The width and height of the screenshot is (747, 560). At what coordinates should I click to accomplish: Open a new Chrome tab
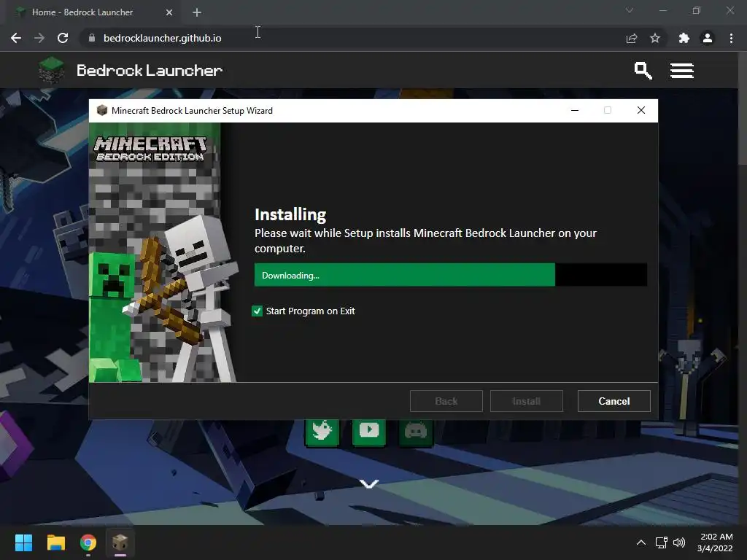197,12
